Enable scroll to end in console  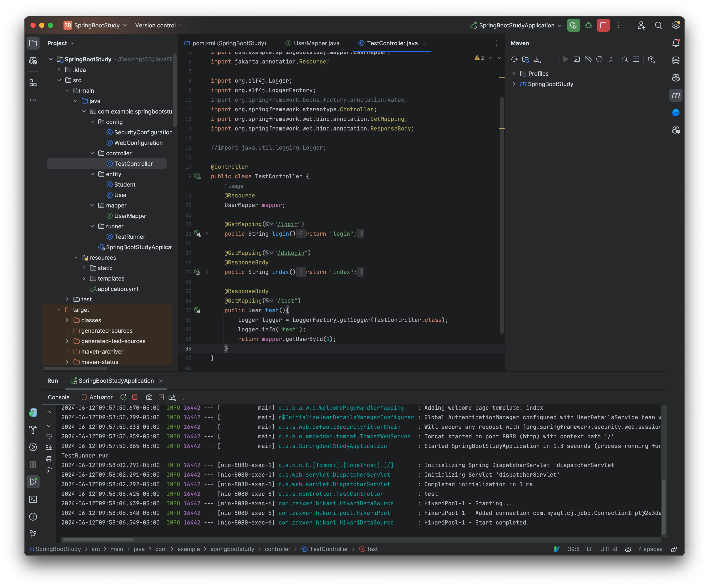(50, 447)
